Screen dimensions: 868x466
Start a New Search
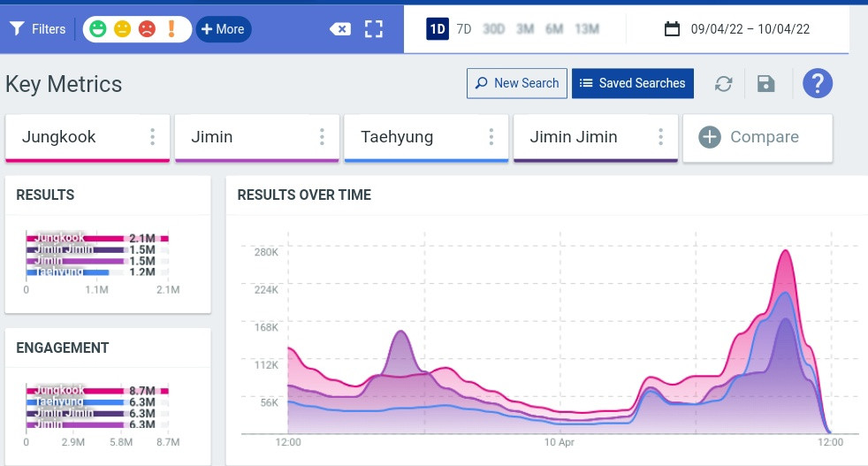tap(517, 83)
